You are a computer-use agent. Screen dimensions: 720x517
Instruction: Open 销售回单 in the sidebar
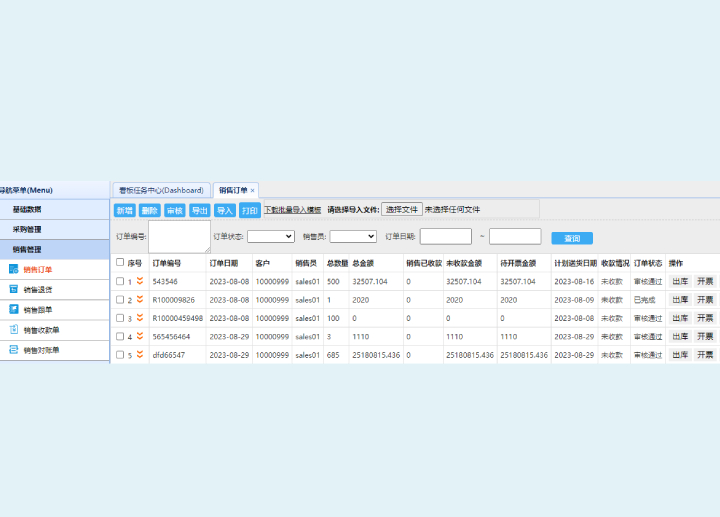(x=38, y=310)
